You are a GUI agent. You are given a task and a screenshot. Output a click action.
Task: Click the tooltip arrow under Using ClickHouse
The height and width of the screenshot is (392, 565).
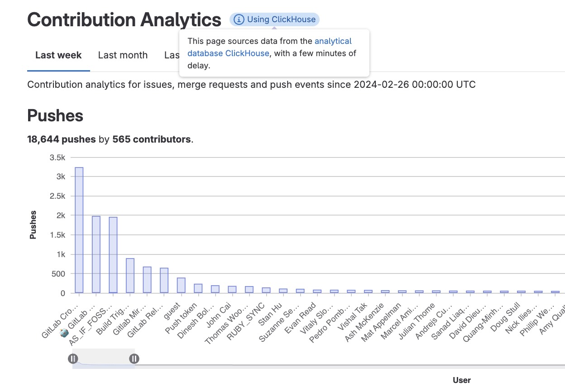point(275,28)
